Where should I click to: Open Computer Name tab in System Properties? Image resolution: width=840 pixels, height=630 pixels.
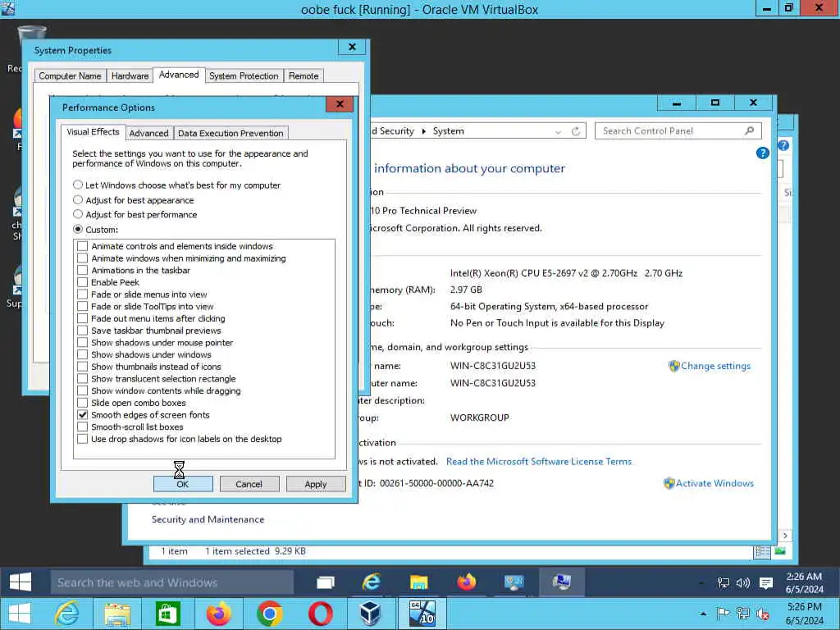[70, 75]
